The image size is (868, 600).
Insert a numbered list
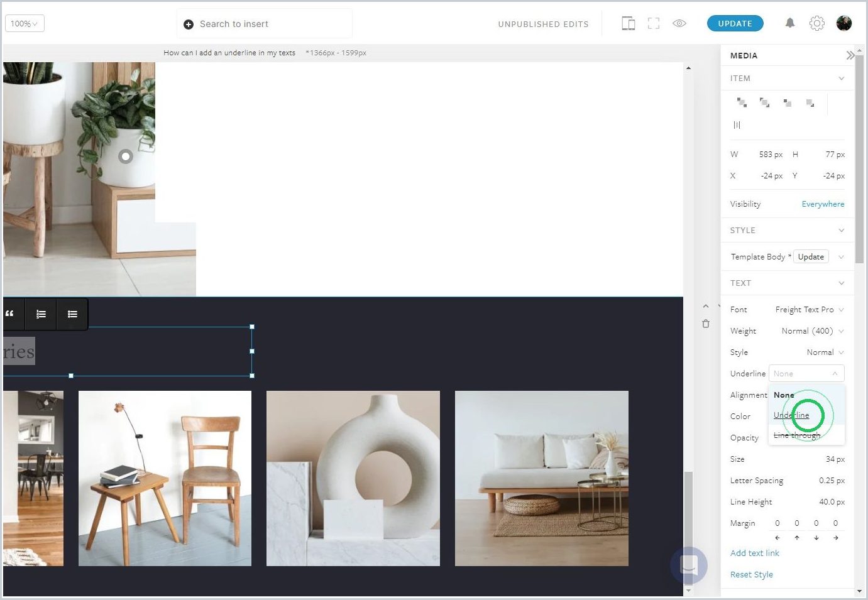pos(41,314)
